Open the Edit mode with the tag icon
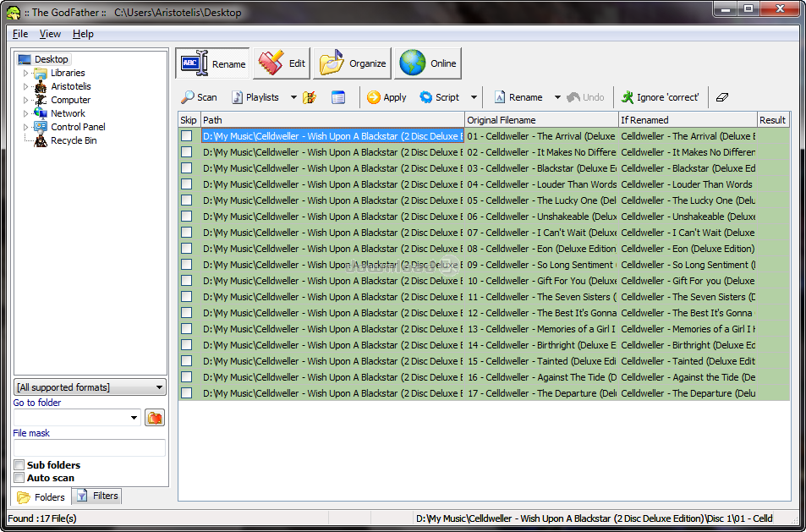 [282, 63]
